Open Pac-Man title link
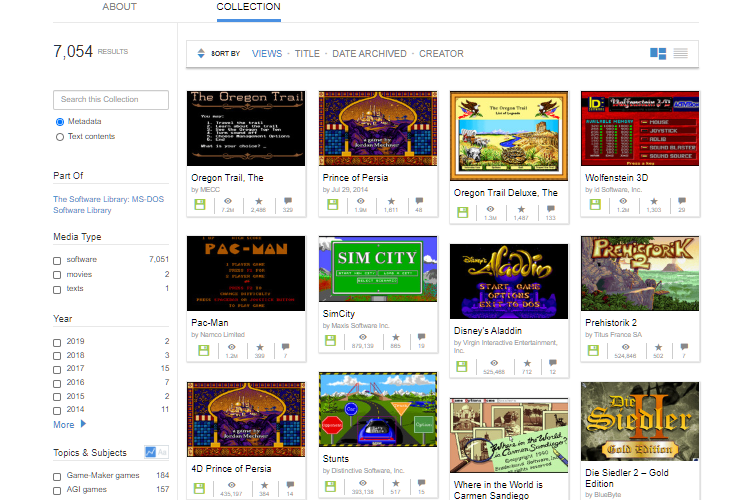This screenshot has width=750, height=500. coord(210,322)
